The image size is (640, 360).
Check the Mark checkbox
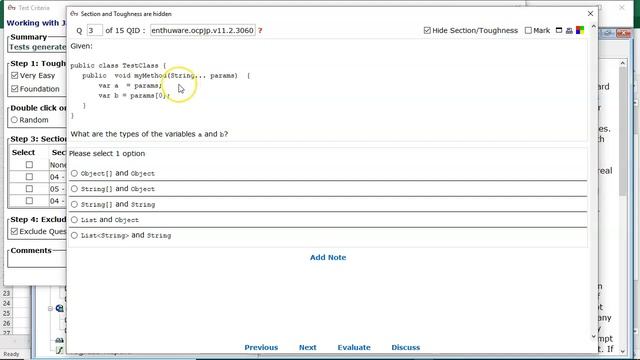pyautogui.click(x=528, y=30)
